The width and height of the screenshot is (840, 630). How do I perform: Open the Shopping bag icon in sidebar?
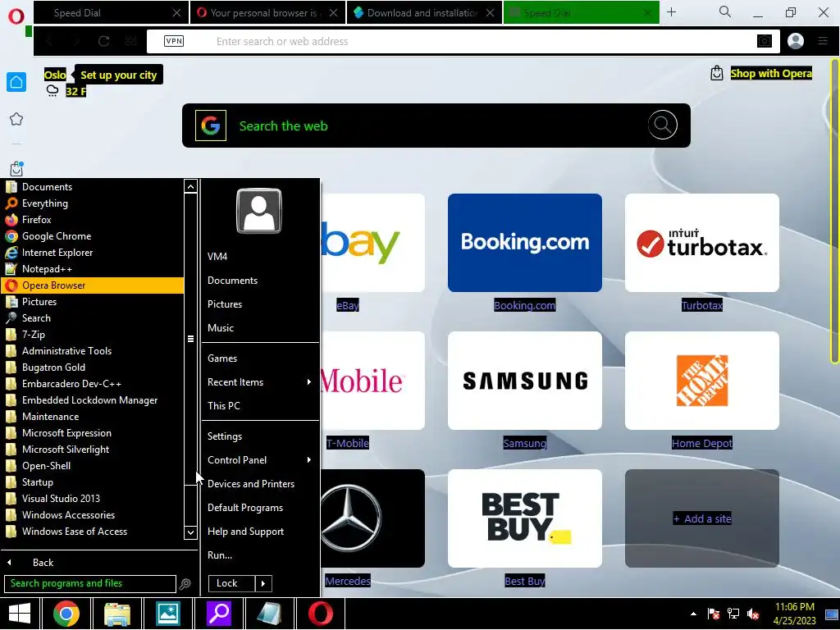16,168
